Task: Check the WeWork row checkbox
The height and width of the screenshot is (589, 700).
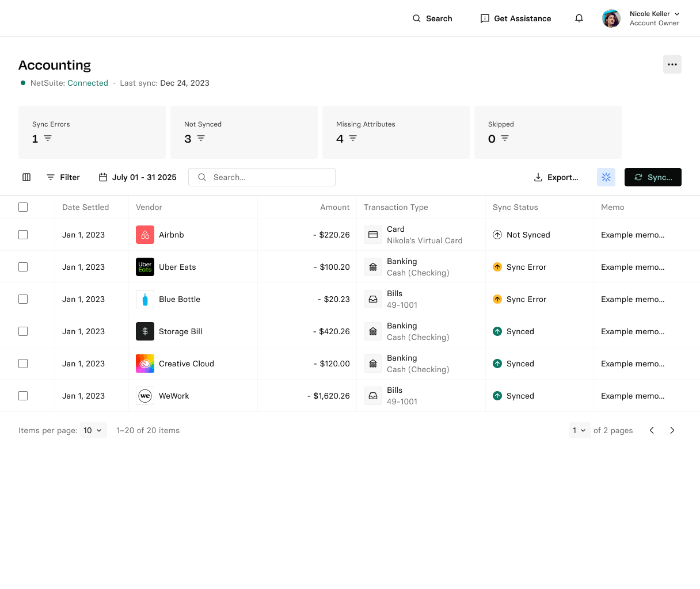Action: [x=23, y=396]
